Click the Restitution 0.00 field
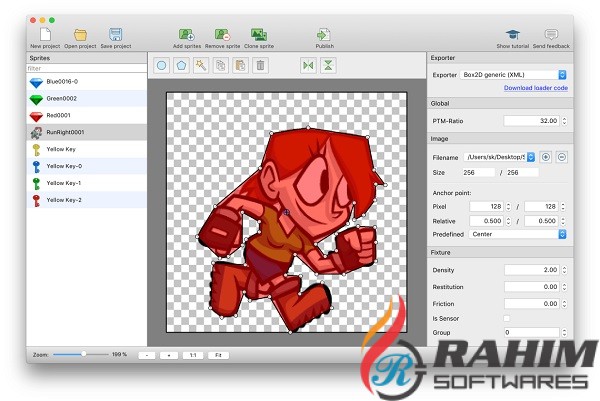The image size is (600, 401). (x=532, y=287)
